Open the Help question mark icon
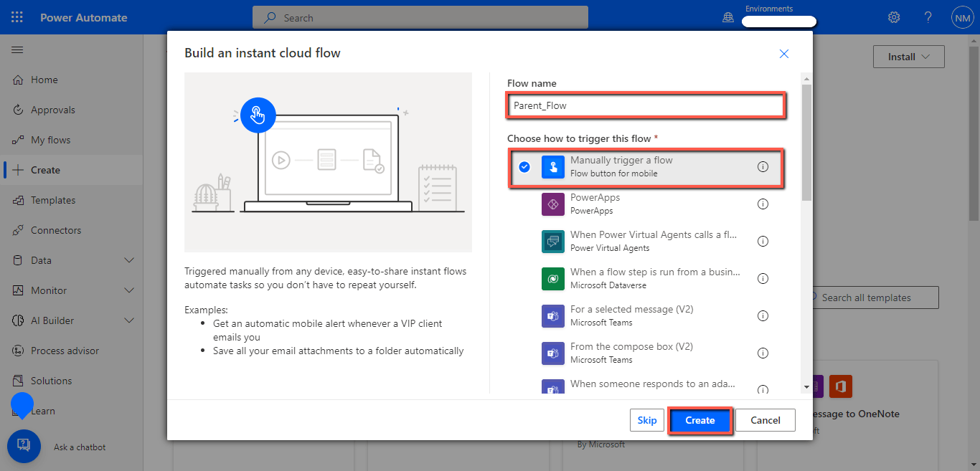Screen dimensions: 980x471 pyautogui.click(x=928, y=17)
